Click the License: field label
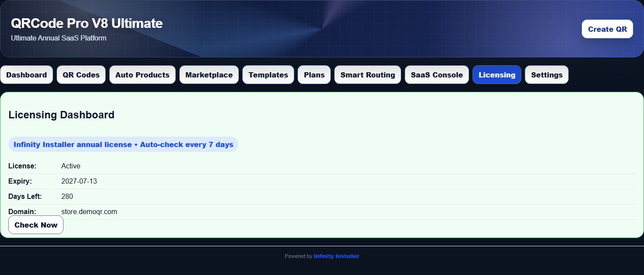 (23, 166)
